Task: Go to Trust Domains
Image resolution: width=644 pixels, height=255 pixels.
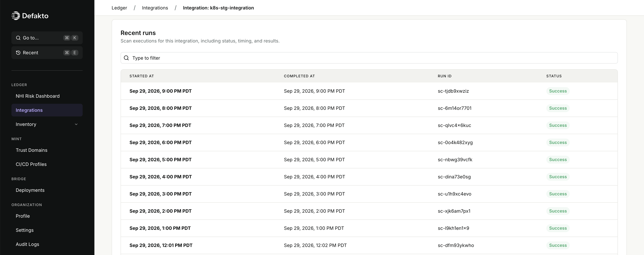Action: (47, 150)
